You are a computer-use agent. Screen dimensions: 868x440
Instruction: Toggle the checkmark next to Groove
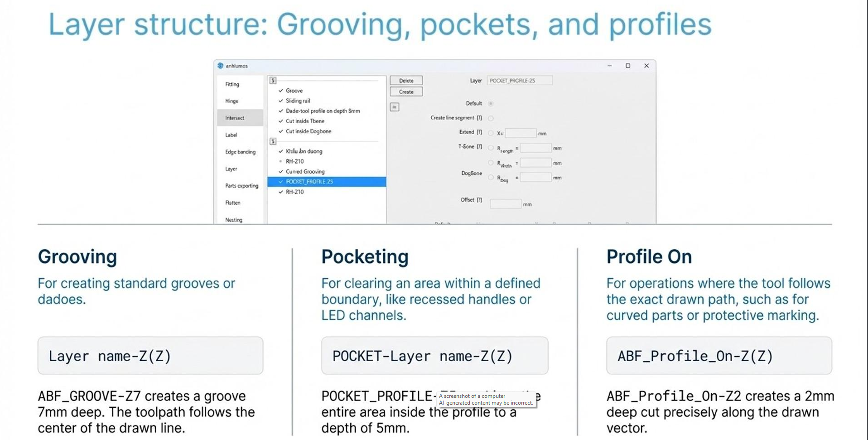[x=281, y=91]
